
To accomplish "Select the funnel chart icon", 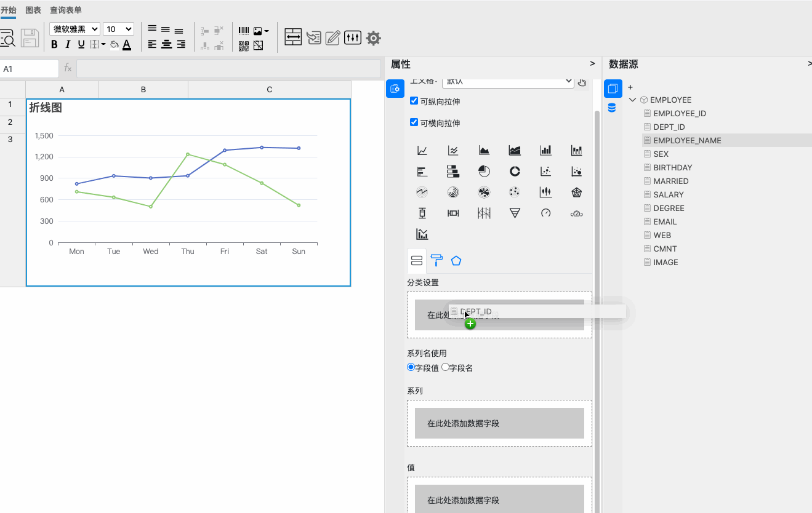I will (x=515, y=213).
